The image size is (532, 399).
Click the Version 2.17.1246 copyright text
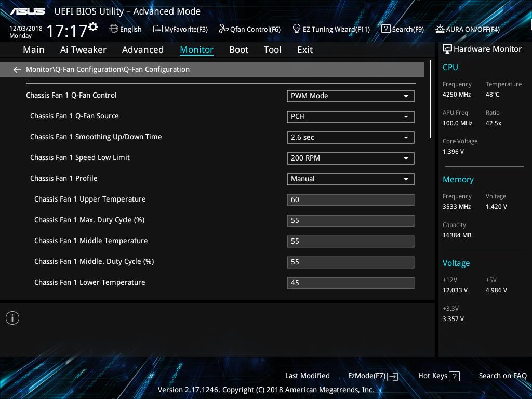point(265,390)
